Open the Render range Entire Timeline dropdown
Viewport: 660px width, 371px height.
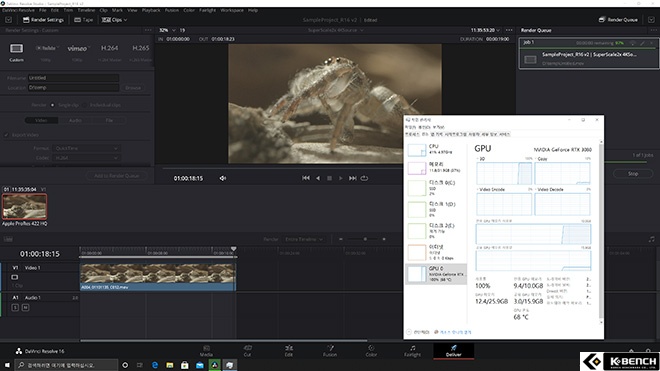click(303, 239)
